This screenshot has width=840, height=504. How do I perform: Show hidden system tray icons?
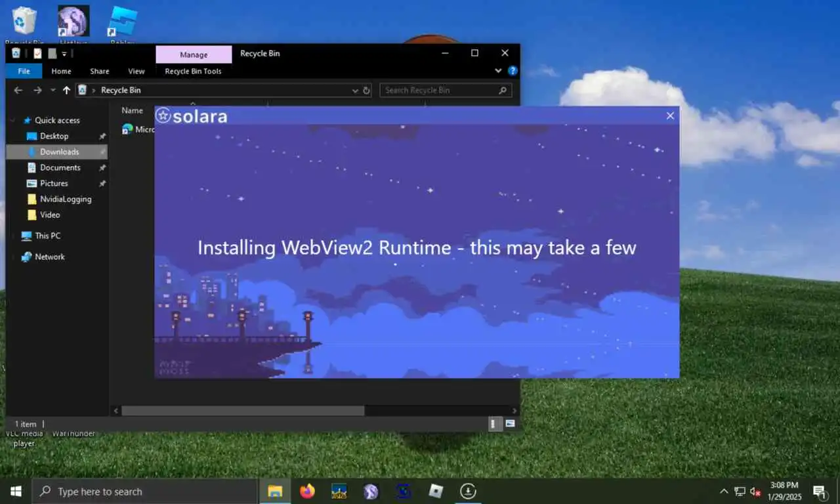724,491
